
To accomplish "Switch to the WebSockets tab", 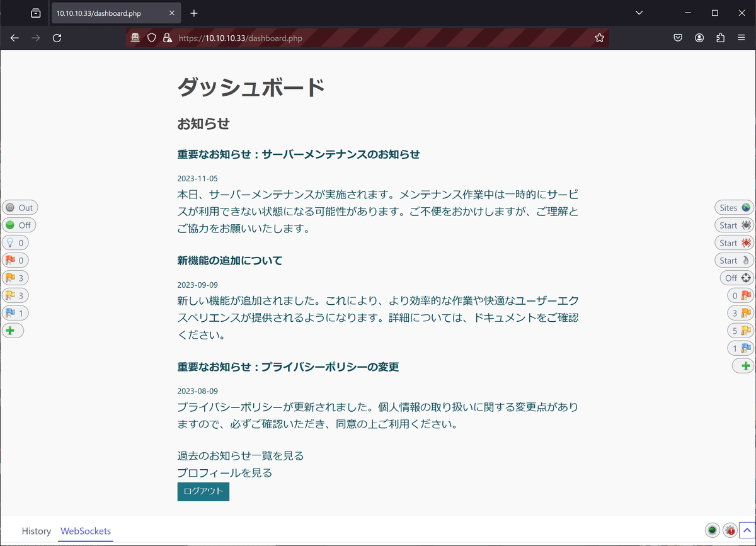I will (x=85, y=531).
